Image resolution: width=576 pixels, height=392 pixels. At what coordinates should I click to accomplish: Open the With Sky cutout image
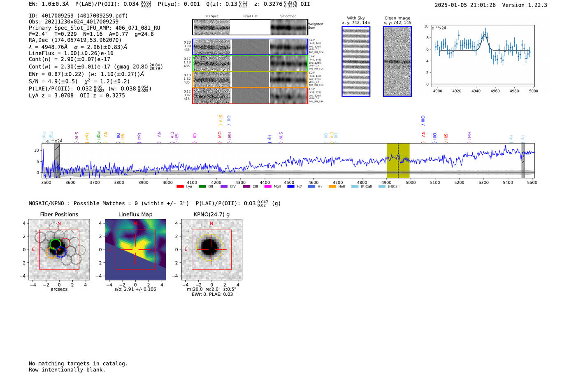[x=356, y=61]
